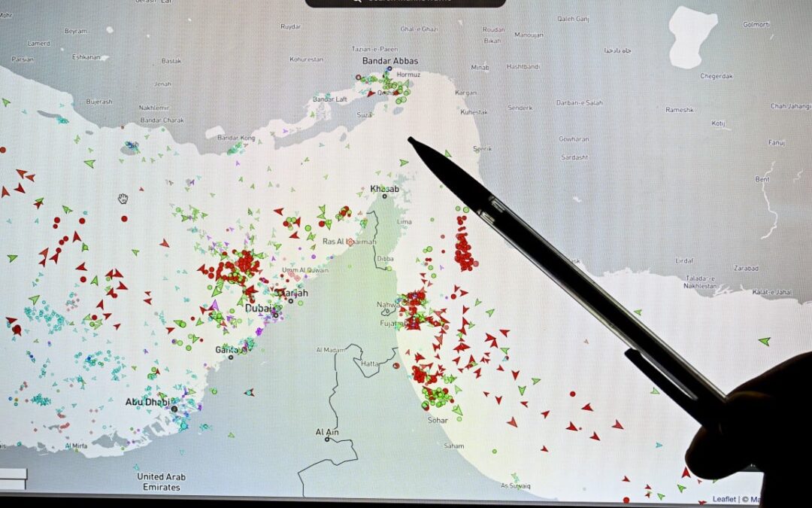
Task: Select the vessel cluster beside Hormuz
Action: pyautogui.click(x=391, y=87)
